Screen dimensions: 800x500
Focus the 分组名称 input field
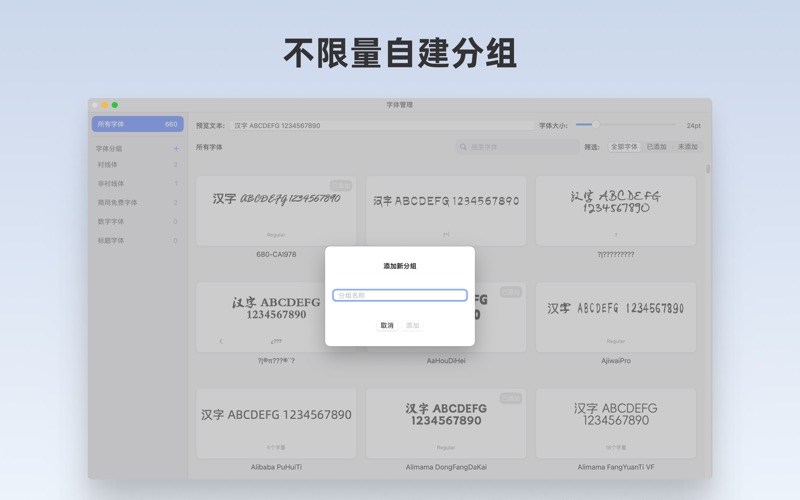click(x=399, y=295)
